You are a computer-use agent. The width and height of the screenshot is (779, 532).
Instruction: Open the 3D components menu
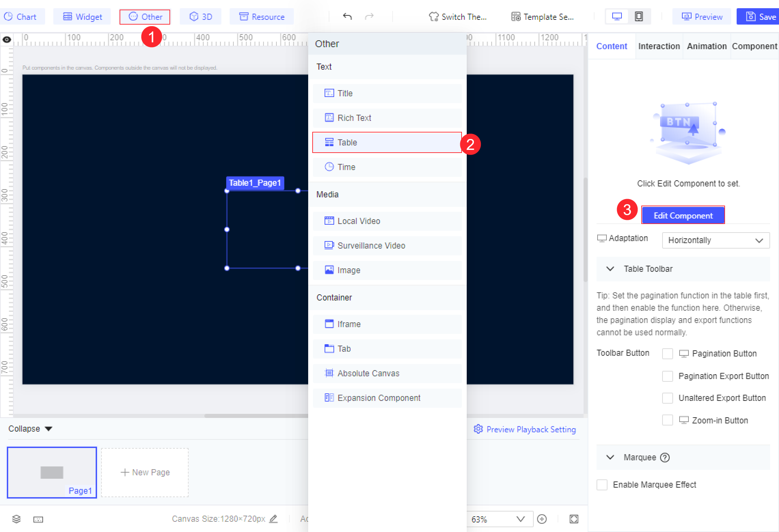tap(201, 17)
